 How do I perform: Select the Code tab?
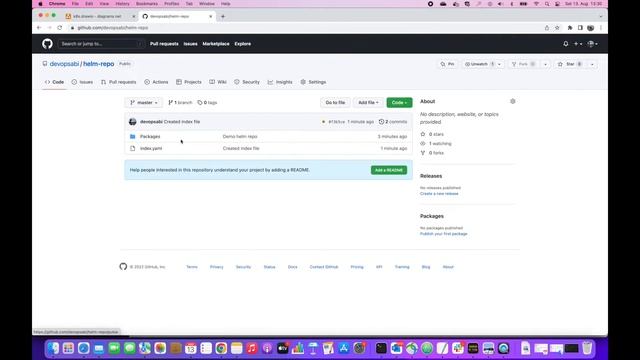click(x=54, y=82)
